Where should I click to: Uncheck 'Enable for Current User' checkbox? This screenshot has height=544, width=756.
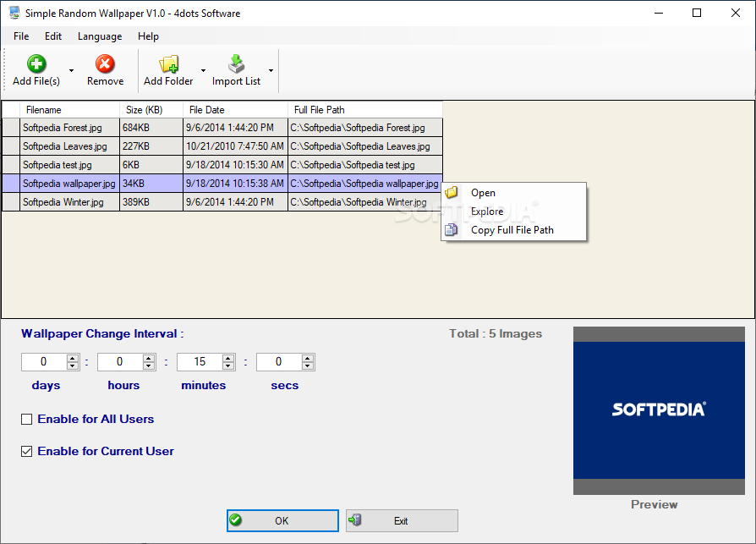tap(26, 452)
